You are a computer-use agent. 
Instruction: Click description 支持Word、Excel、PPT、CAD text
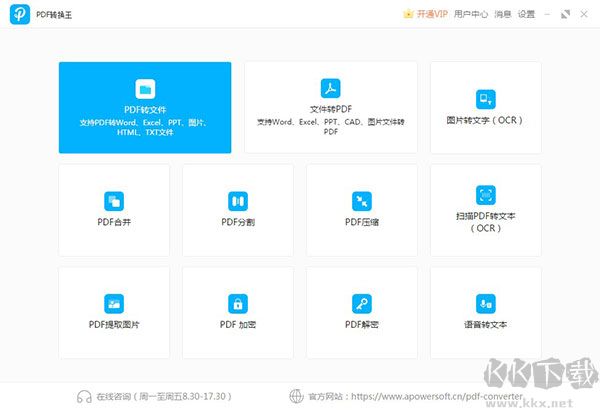[331, 127]
